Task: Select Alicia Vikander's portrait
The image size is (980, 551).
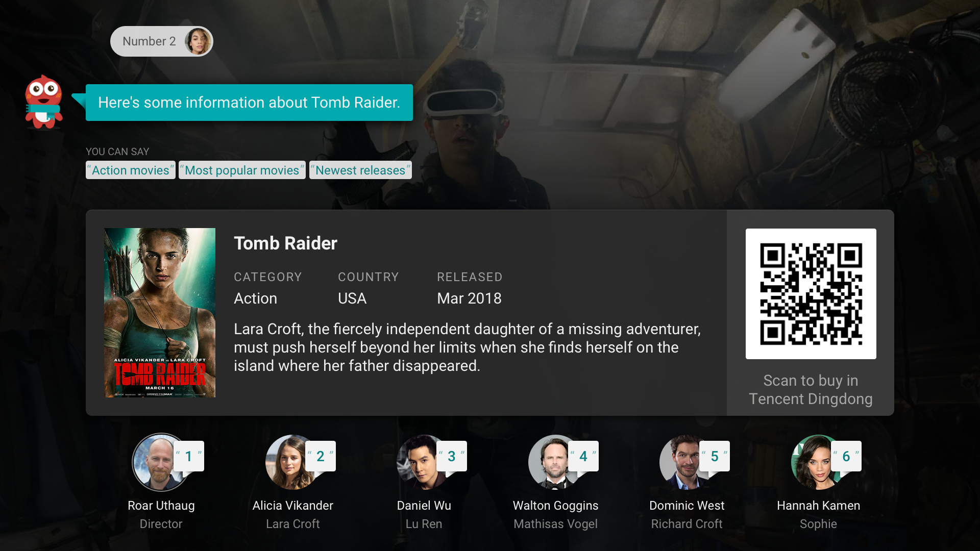Action: pos(292,462)
